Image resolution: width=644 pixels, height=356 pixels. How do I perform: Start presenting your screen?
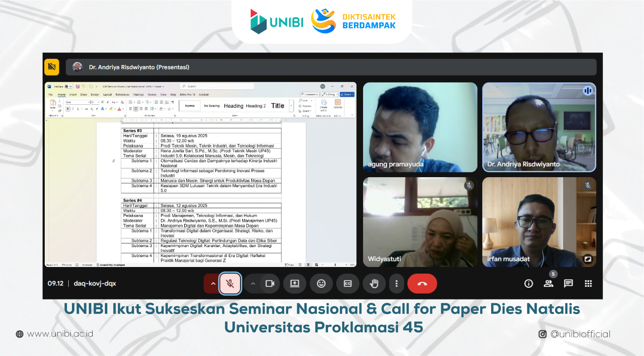point(295,284)
